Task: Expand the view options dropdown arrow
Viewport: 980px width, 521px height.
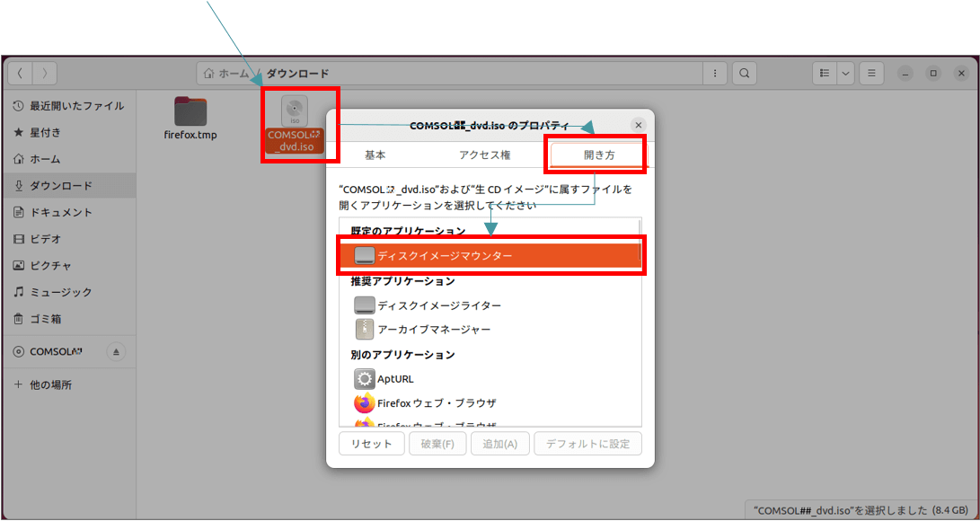Action: (x=846, y=73)
